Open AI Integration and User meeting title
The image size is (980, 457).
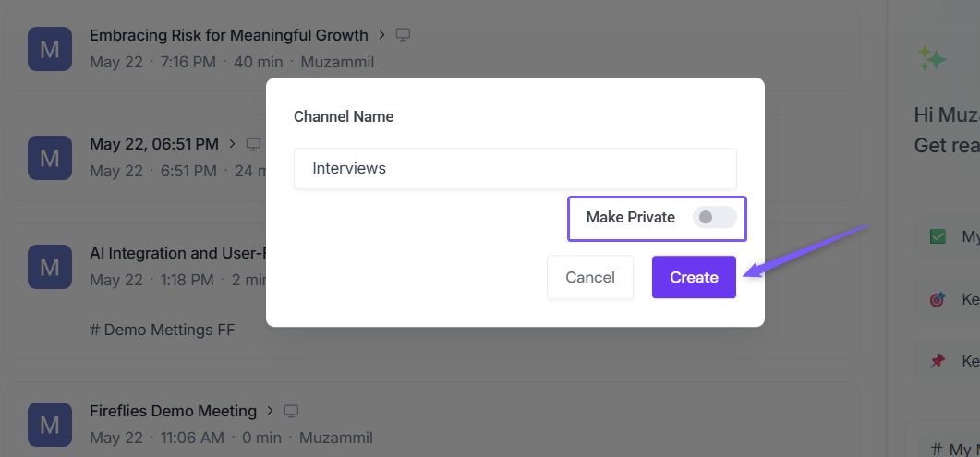click(177, 253)
